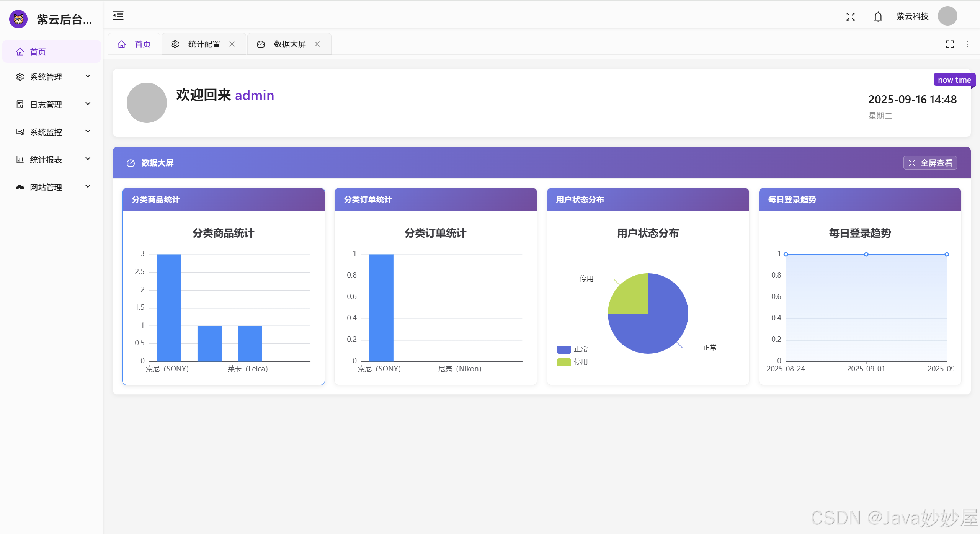
Task: Click the 全屏查看 button
Action: [x=930, y=163]
